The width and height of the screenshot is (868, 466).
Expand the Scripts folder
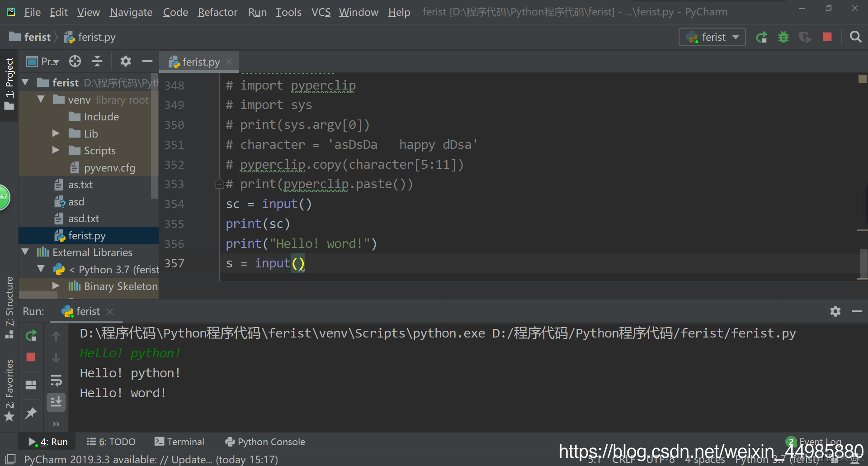pos(56,150)
